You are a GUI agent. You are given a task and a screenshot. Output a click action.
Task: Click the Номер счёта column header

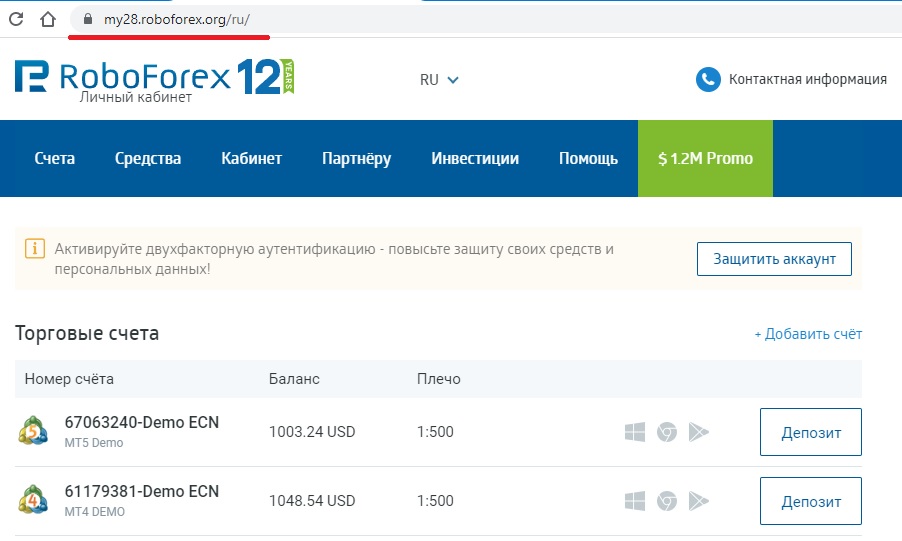point(69,379)
